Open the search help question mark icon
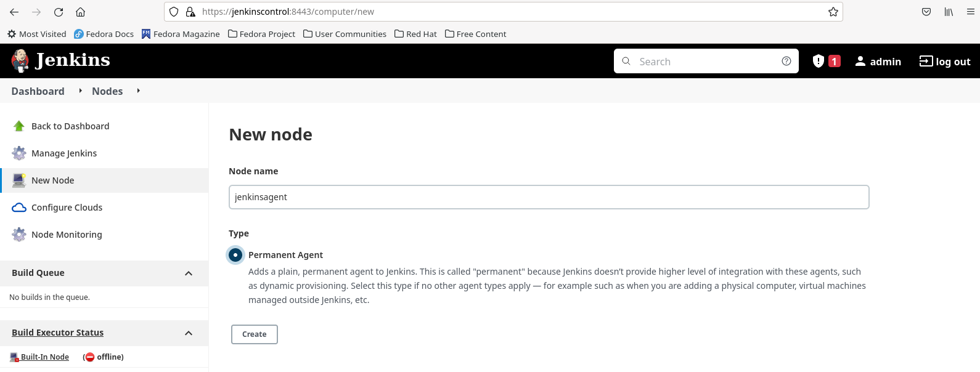This screenshot has width=980, height=372. [786, 61]
